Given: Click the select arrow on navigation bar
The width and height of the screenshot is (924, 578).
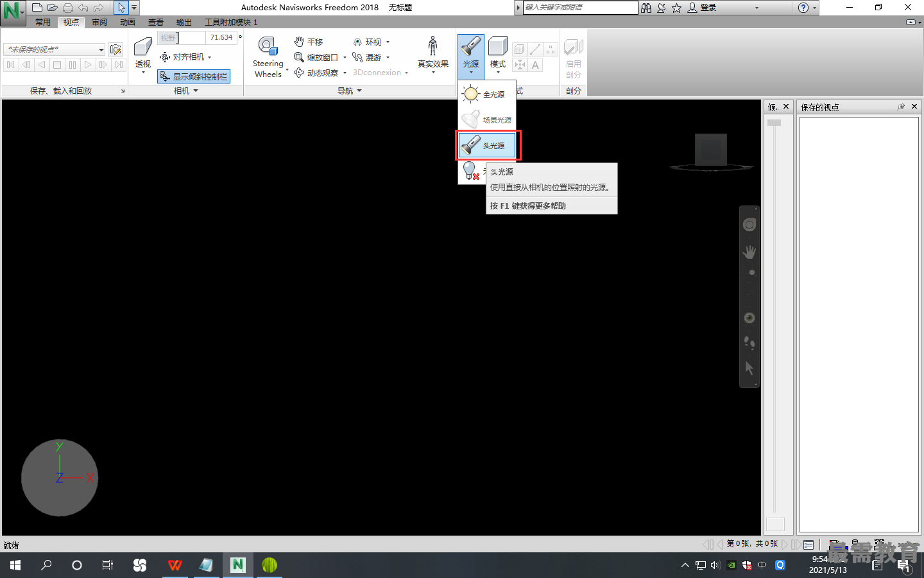Looking at the screenshot, I should click(749, 369).
